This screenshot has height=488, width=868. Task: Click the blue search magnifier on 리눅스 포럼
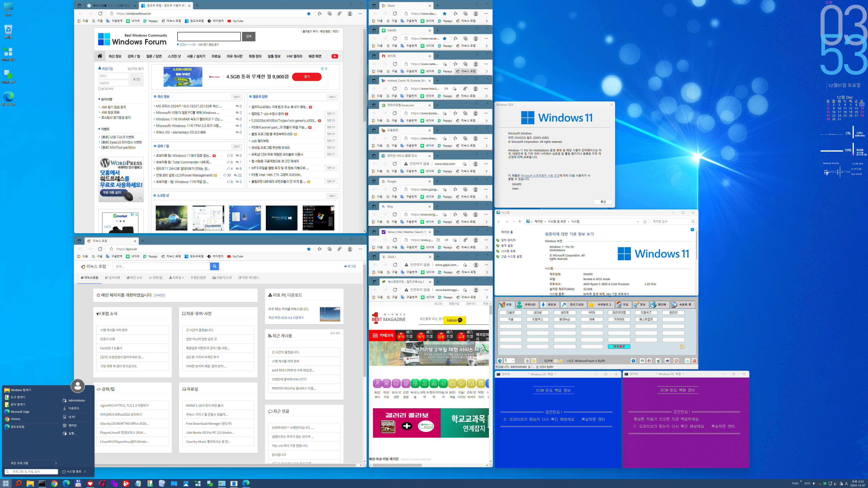pos(214,266)
